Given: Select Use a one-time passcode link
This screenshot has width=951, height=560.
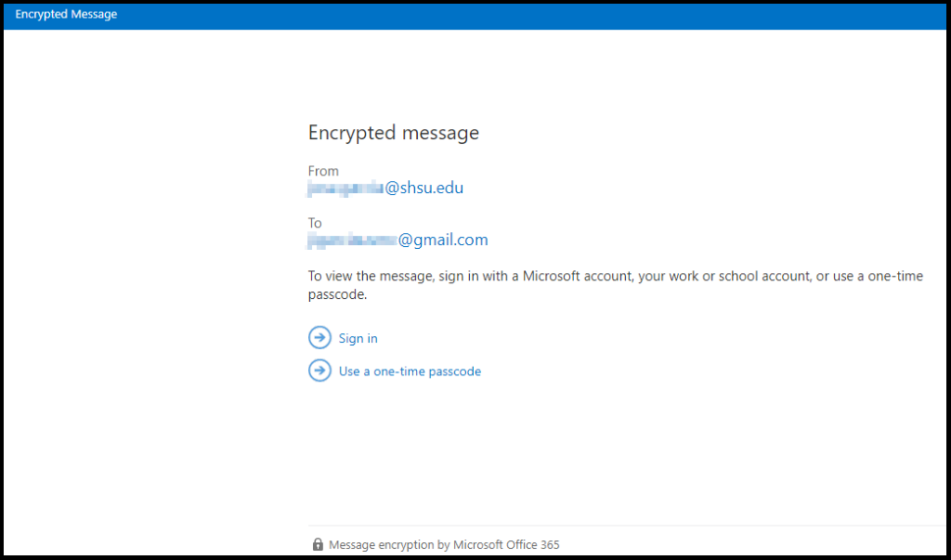Looking at the screenshot, I should point(410,371).
